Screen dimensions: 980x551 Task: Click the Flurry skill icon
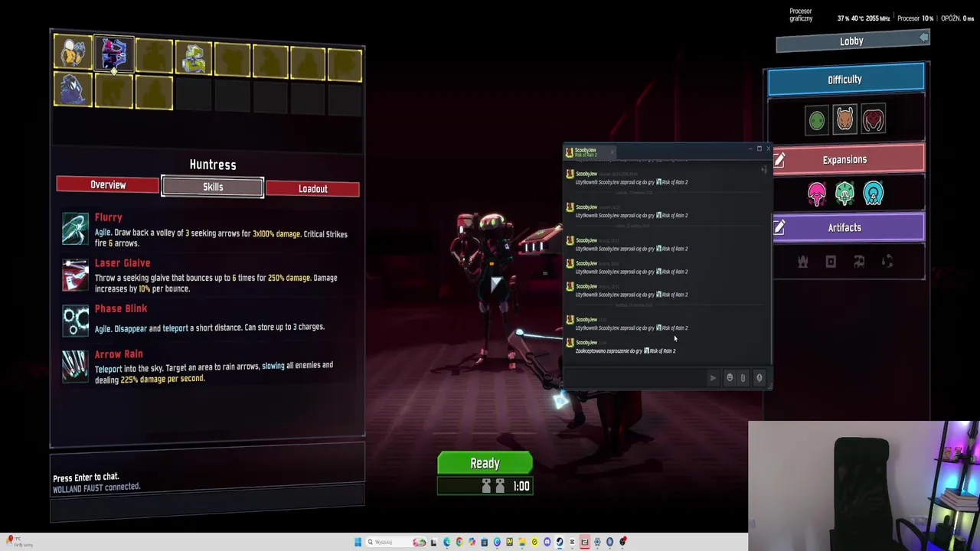[x=75, y=230]
